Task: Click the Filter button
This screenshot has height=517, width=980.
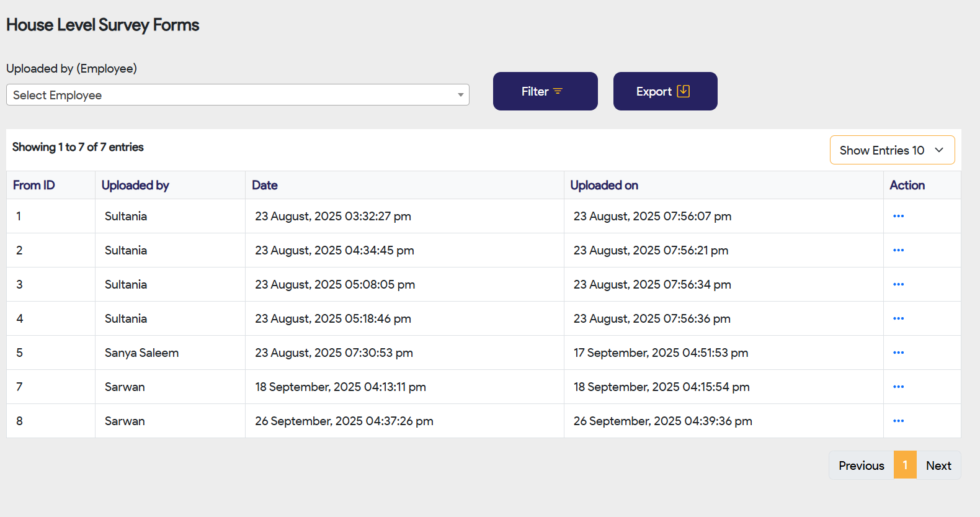Action: [545, 91]
